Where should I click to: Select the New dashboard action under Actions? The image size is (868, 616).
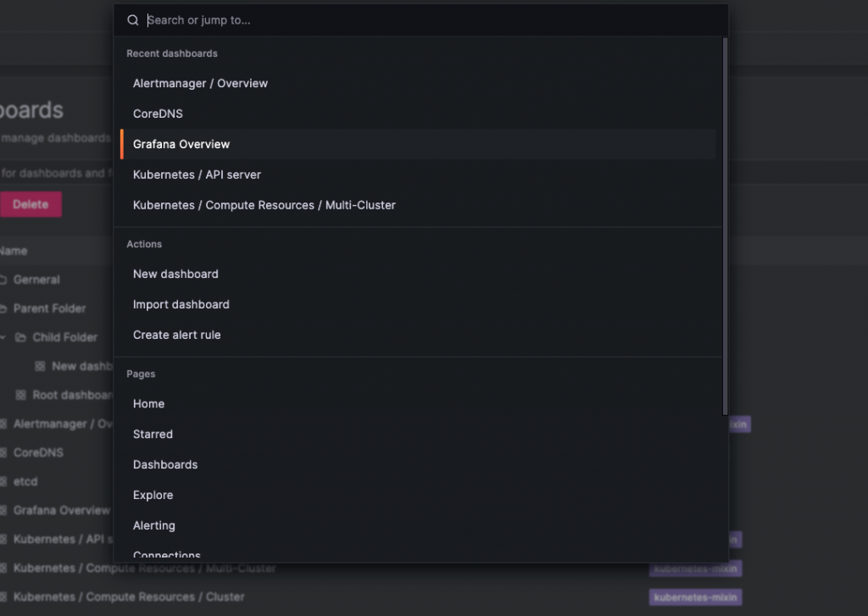click(175, 274)
